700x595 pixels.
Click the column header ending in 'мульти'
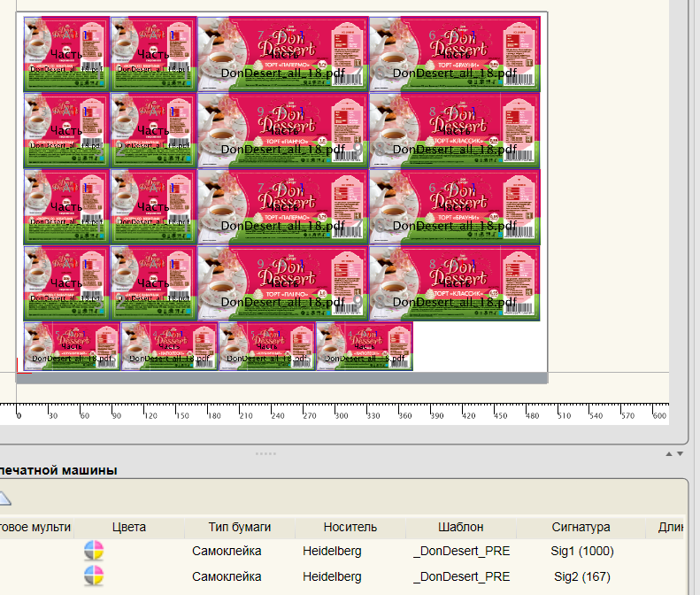coord(35,527)
